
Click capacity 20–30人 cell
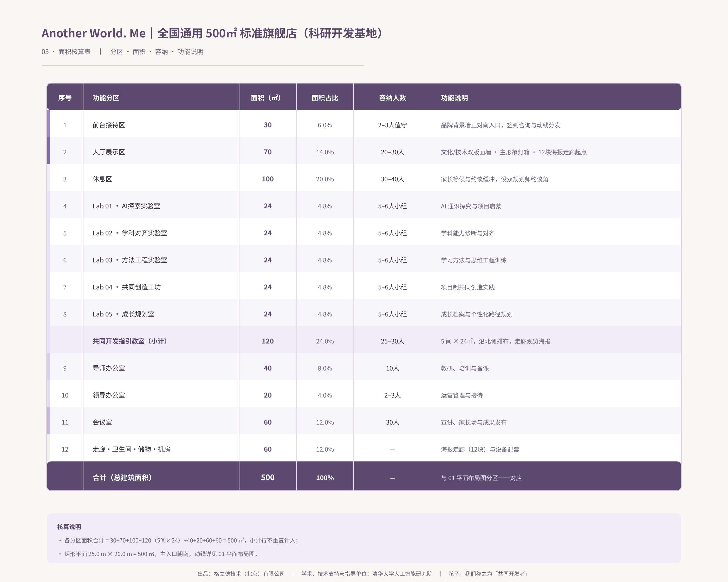(x=392, y=152)
